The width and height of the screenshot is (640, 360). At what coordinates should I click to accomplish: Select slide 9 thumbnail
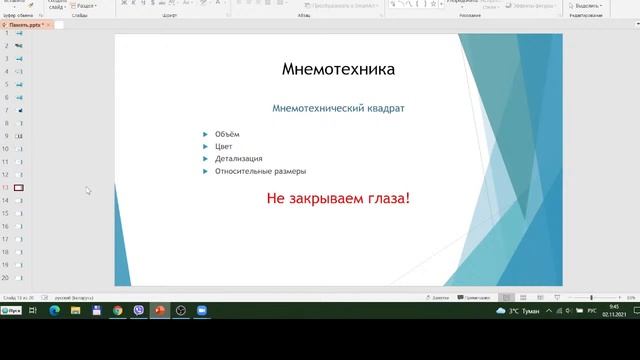pos(19,136)
